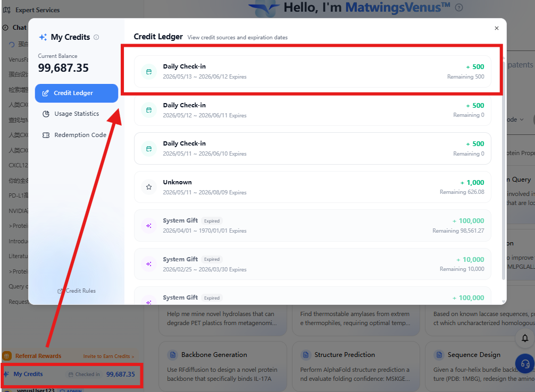Select the Daily Check-in 2026/05/13 ledger entry

point(313,71)
